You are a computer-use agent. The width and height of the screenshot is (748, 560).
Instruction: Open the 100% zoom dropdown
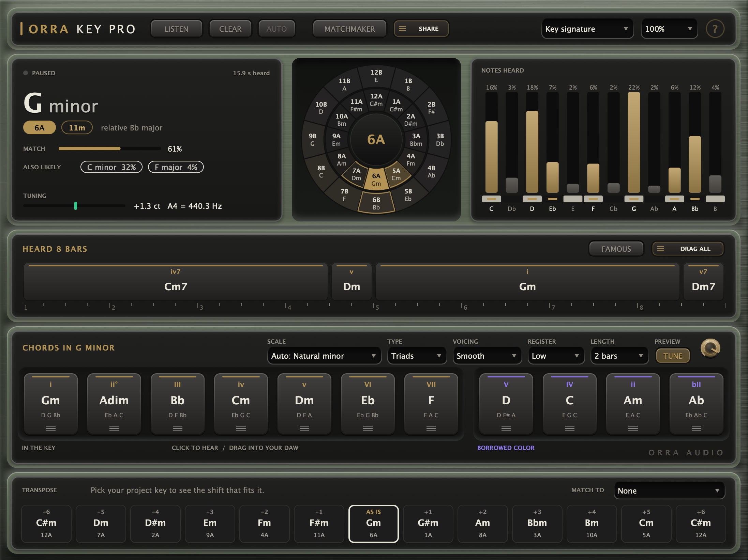tap(669, 29)
